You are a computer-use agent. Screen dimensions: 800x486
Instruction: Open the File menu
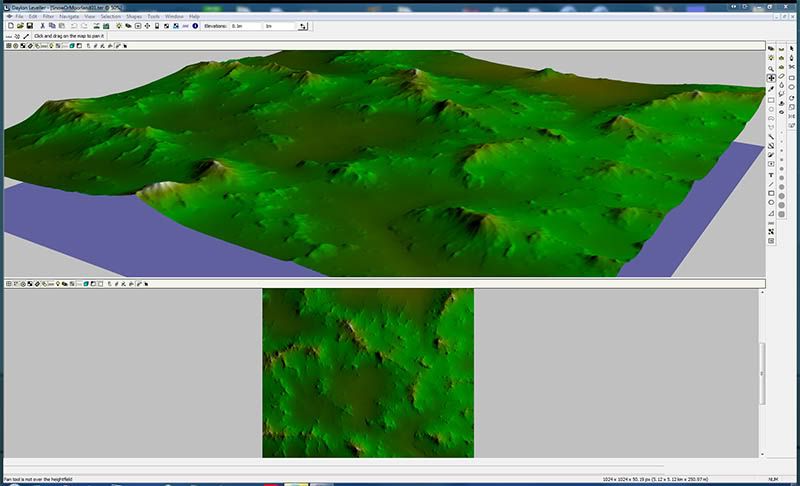coord(18,17)
